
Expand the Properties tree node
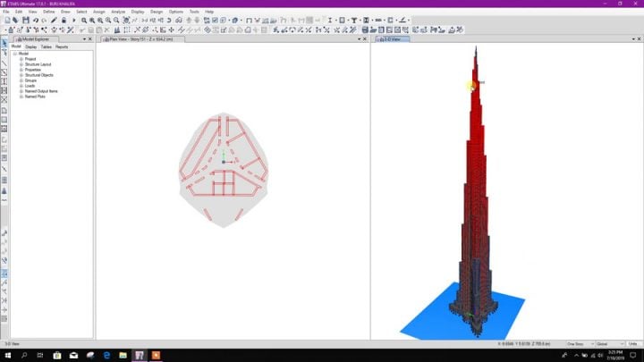(x=21, y=70)
